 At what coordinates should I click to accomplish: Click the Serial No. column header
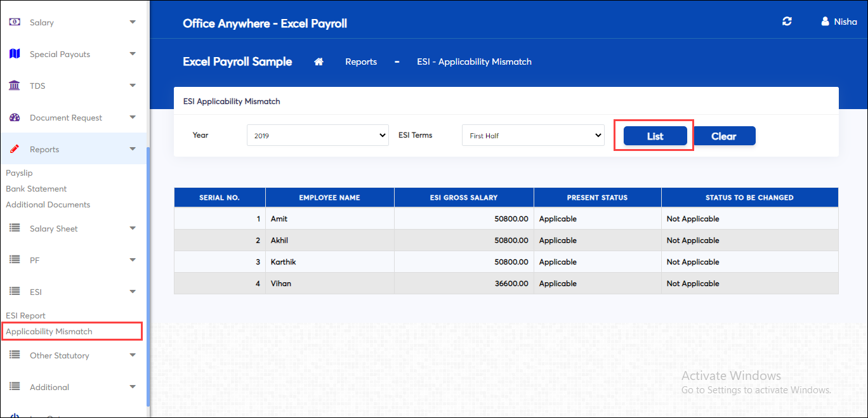220,197
